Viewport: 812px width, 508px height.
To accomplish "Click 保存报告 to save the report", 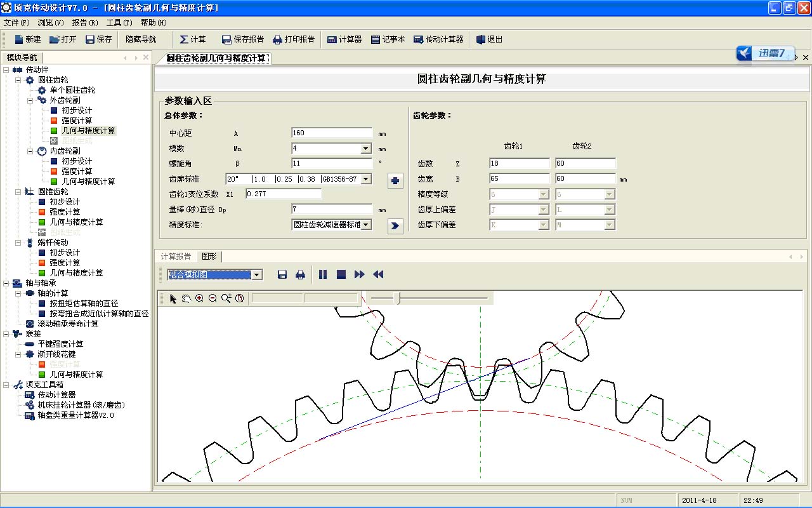I will click(242, 39).
